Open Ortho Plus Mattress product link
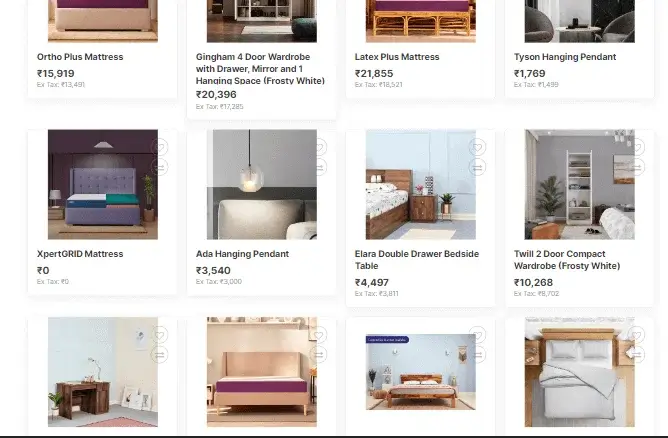Viewport: 668px width, 438px height. tap(80, 57)
